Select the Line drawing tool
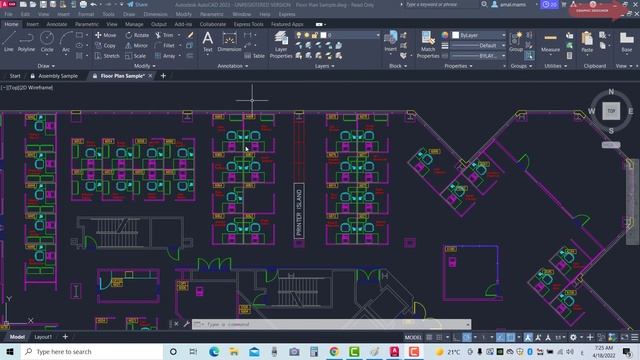The width and height of the screenshot is (640, 360). pos(9,42)
